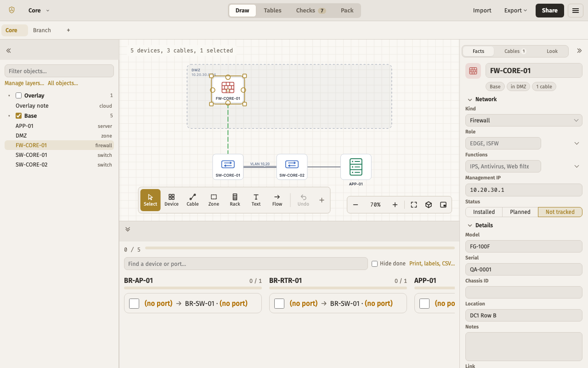Activate the Cable drawing tool
Image resolution: width=588 pixels, height=368 pixels.
[x=192, y=200]
